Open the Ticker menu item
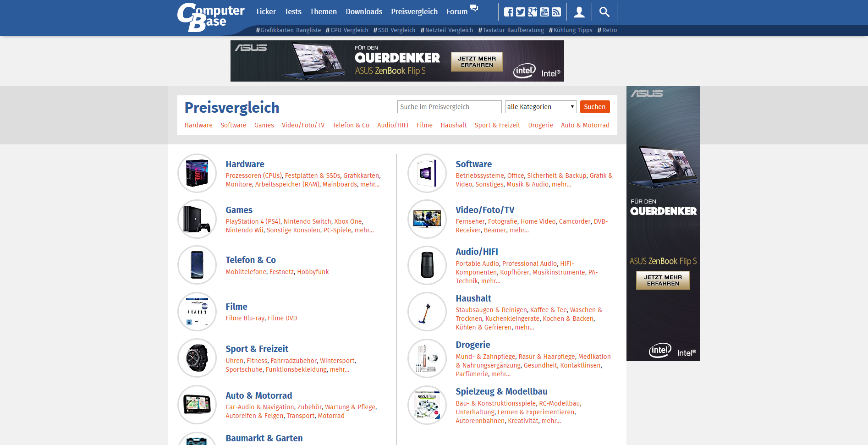This screenshot has width=868, height=445. coord(266,12)
